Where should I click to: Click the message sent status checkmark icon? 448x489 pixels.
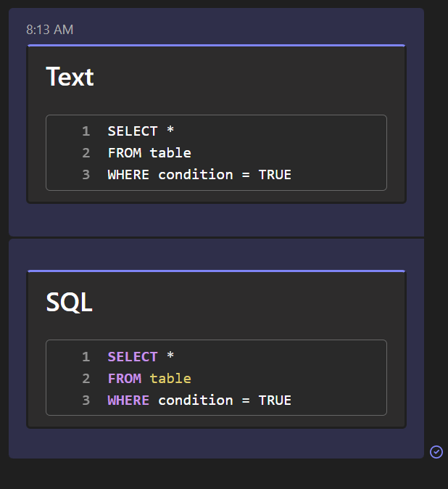point(436,452)
